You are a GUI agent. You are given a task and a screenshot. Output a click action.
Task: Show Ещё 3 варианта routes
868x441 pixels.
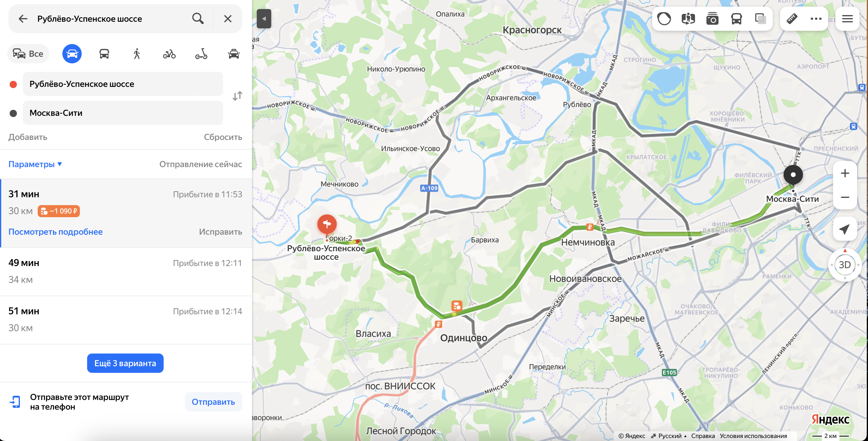pyautogui.click(x=125, y=363)
